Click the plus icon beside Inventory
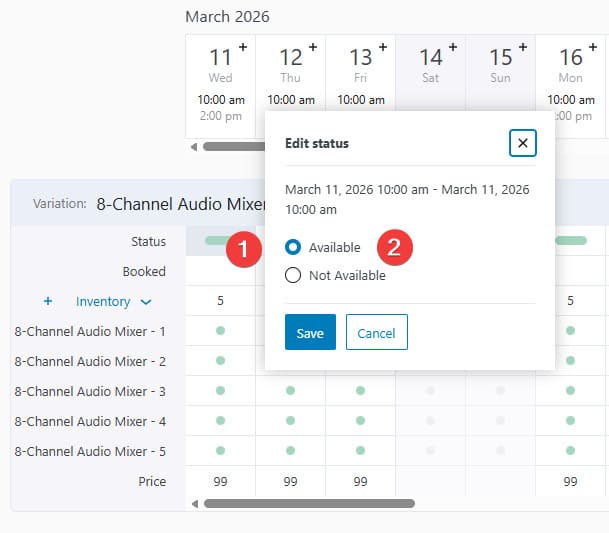The width and height of the screenshot is (609, 533). tap(48, 301)
